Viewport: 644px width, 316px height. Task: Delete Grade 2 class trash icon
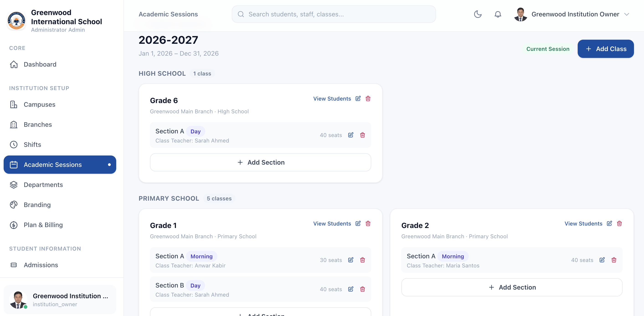pos(619,223)
